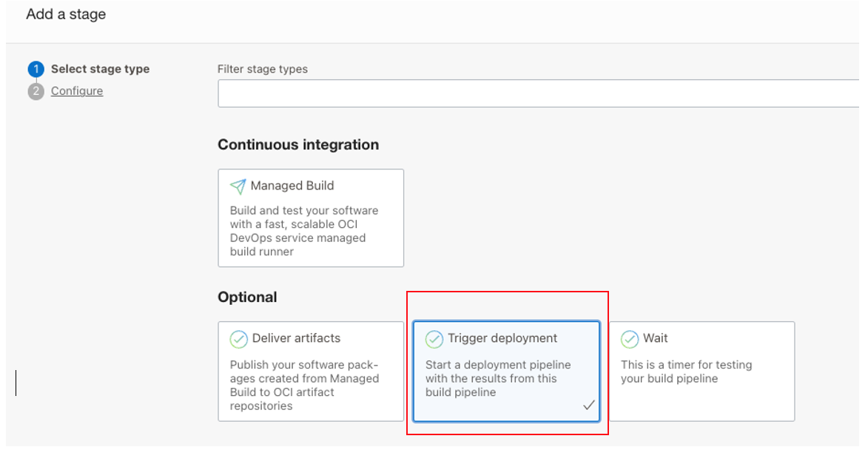Click the Managed Build paper plane icon
This screenshot has width=868, height=450.
pos(238,186)
